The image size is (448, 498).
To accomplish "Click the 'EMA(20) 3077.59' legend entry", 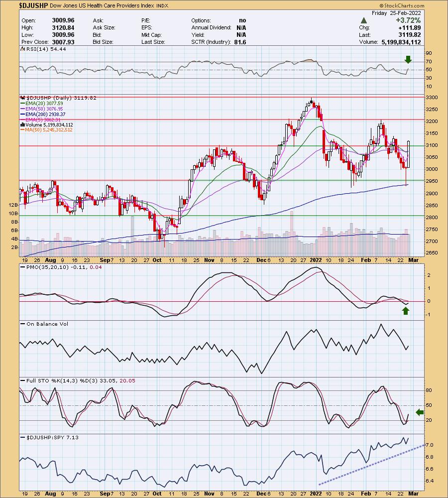I will [x=44, y=104].
